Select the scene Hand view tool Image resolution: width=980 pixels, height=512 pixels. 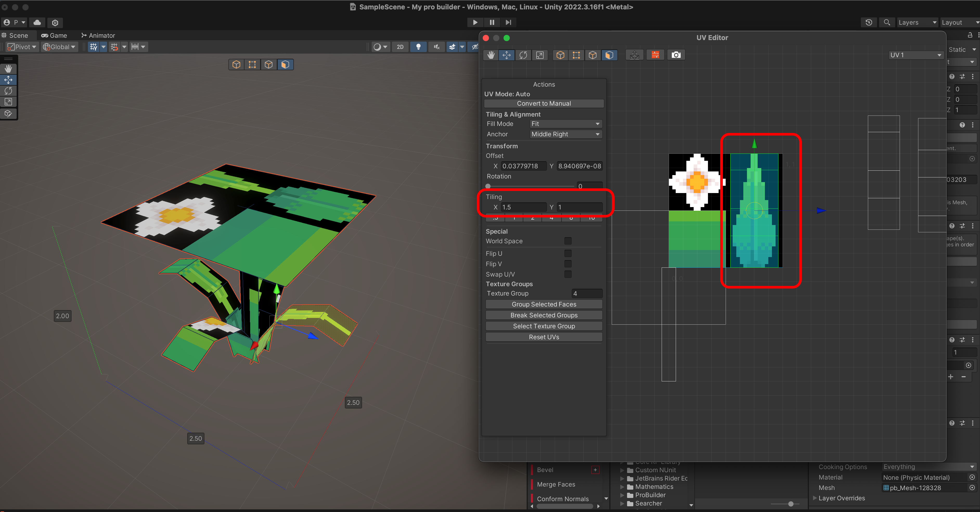[x=8, y=68]
